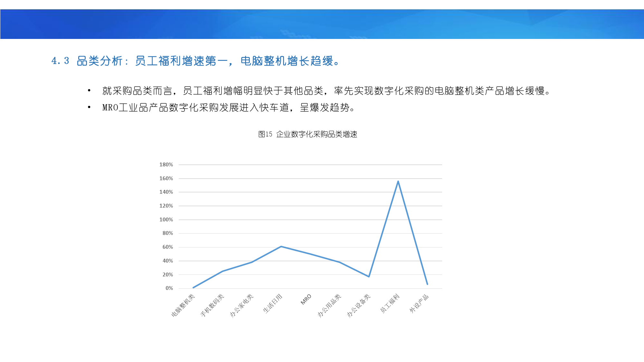Select the first bullet about 员工福利增幅
This screenshot has height=362, width=644.
point(326,91)
